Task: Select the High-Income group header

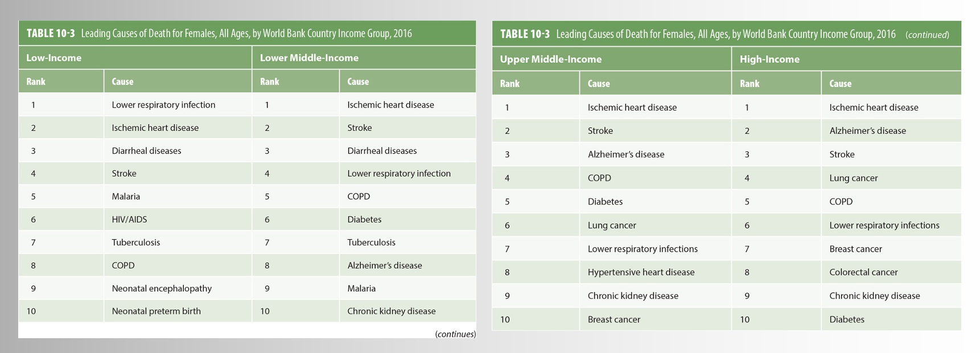Action: [769, 59]
